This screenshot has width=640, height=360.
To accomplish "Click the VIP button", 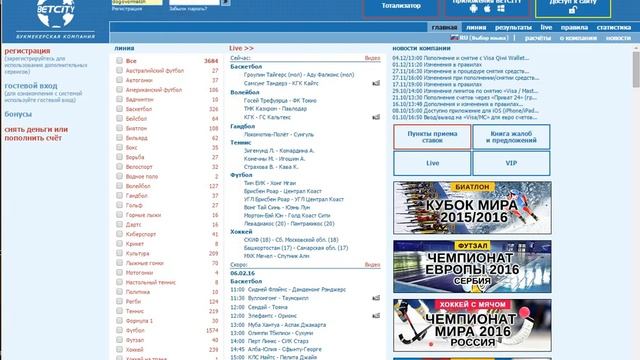I will pyautogui.click(x=511, y=163).
